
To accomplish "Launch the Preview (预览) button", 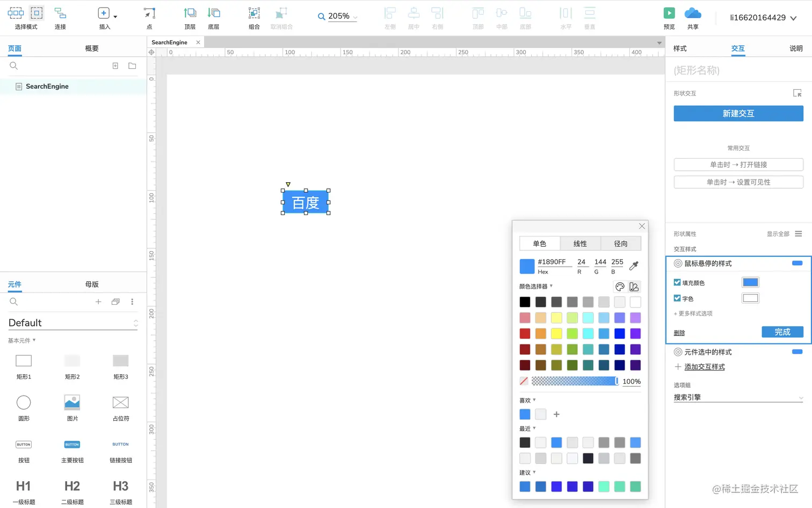I will (669, 17).
